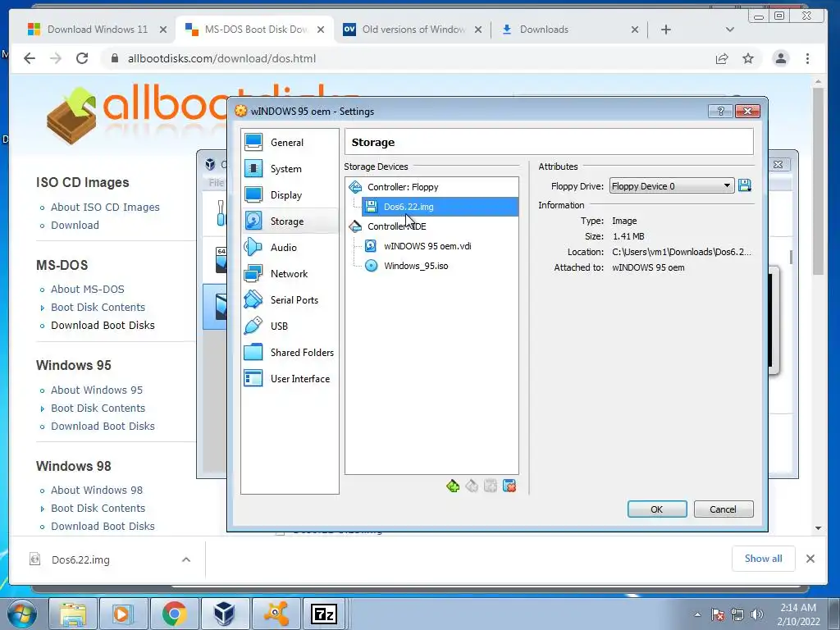
Task: Share this page icon in Chrome
Action: (722, 58)
